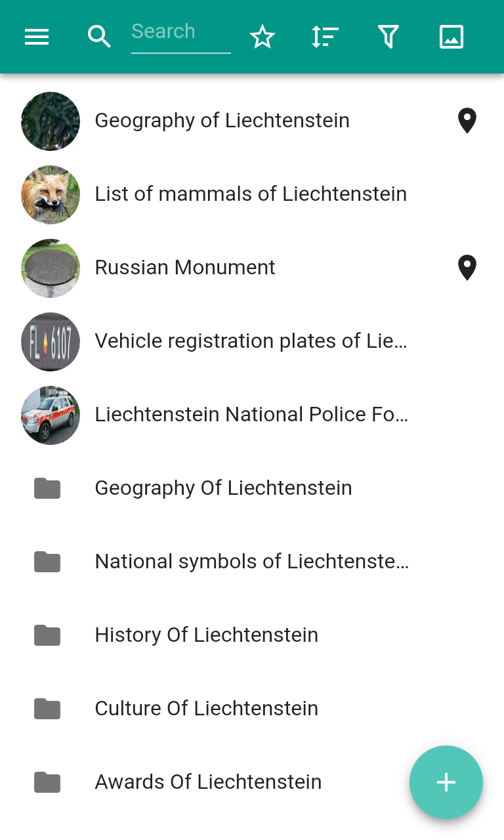Tap the location pin for Russian Monument
504x840 pixels.
467,268
